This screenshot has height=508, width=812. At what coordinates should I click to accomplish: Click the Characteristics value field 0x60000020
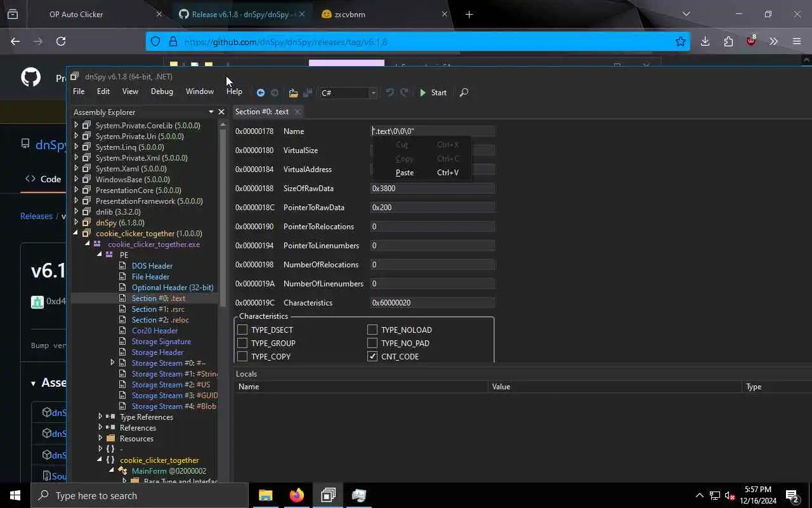click(433, 303)
